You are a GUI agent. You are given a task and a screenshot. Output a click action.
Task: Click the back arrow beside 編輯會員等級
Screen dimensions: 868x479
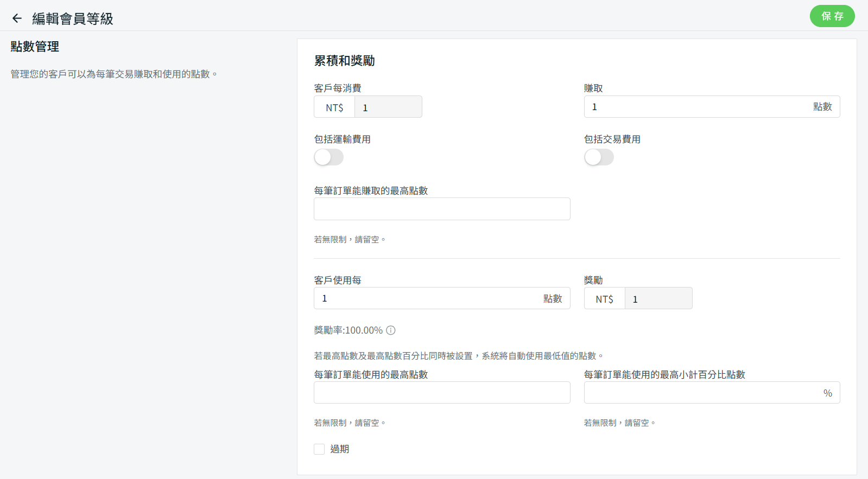pos(17,18)
